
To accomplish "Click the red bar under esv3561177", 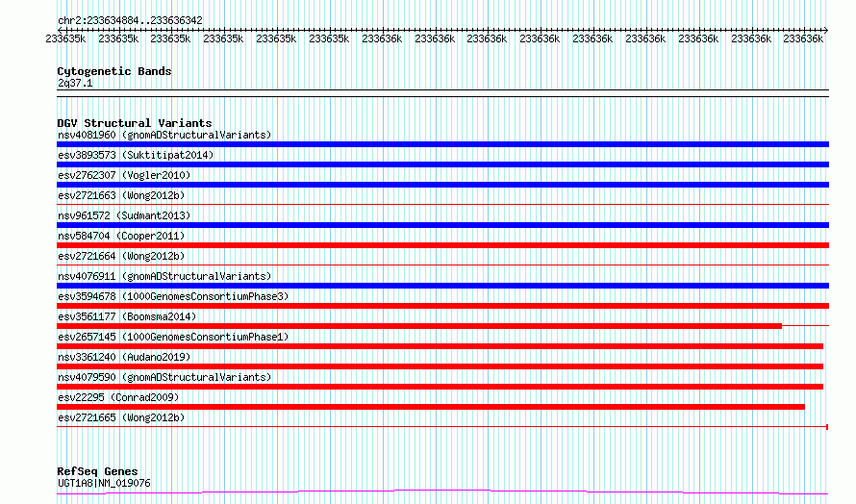I will 419,326.
